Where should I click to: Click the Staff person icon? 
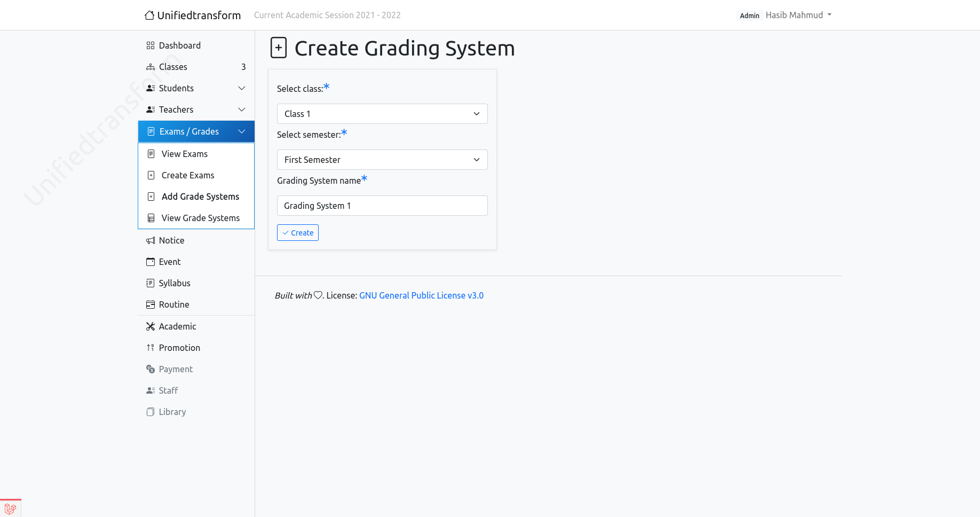151,390
